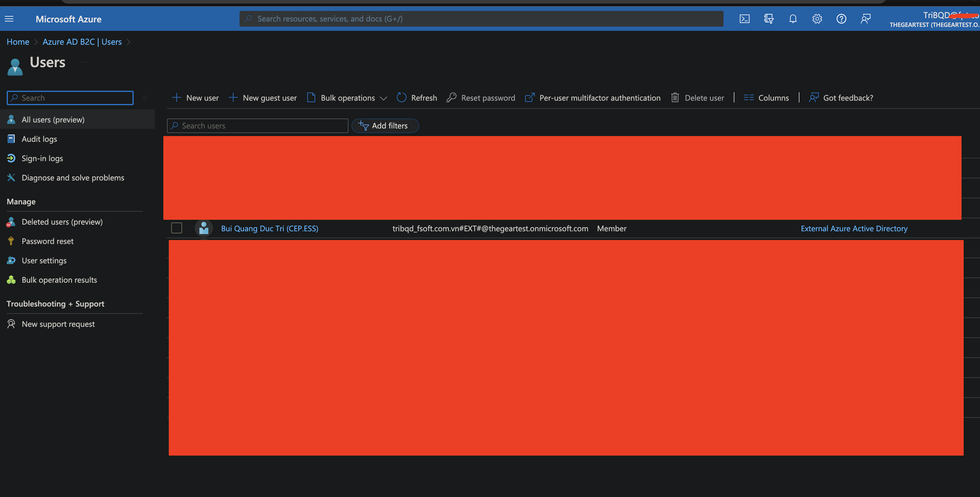Screen dimensions: 980x497
Task: Click Bui Quang Duc Tri (CEP.ESS) user link
Action: click(269, 228)
